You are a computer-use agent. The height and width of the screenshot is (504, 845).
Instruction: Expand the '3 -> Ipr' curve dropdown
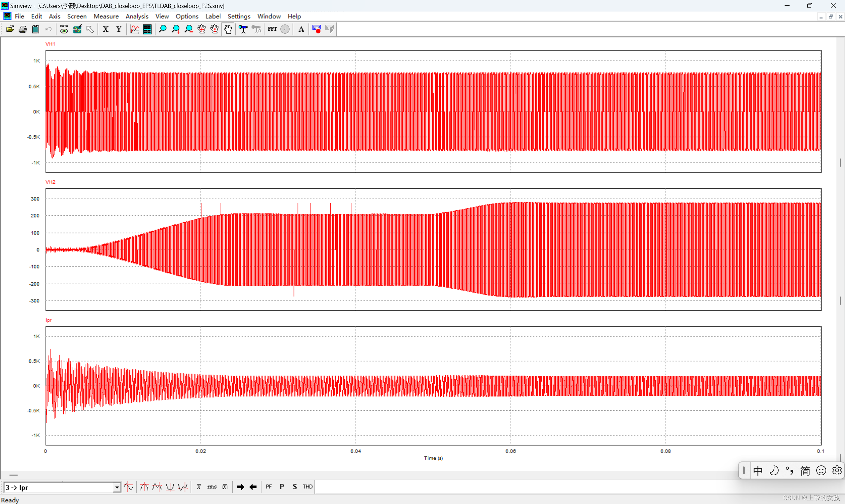click(117, 488)
